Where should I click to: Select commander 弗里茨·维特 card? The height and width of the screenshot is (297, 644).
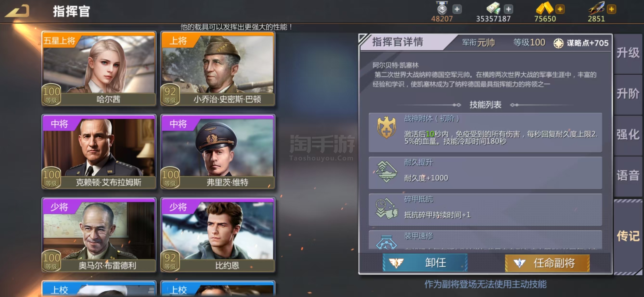point(218,152)
